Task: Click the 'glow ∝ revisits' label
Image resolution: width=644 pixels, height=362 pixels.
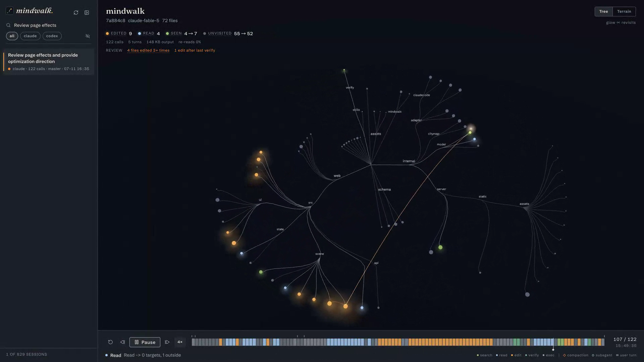Action: coord(621,22)
